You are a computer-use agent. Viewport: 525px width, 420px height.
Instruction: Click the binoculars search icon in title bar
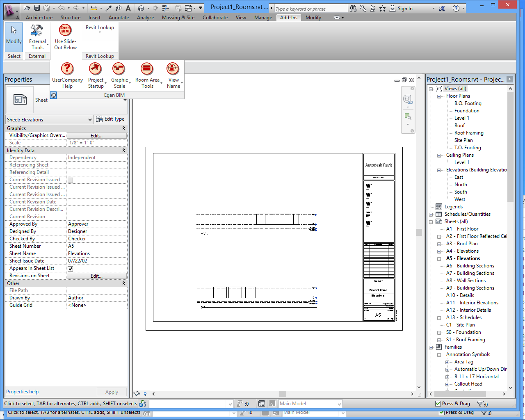353,8
